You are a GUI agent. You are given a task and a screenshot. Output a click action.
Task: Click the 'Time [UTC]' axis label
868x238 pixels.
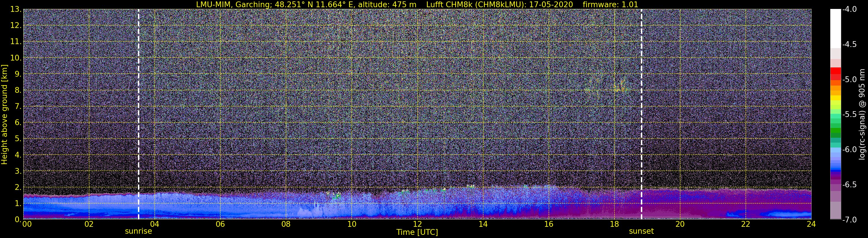tap(417, 232)
